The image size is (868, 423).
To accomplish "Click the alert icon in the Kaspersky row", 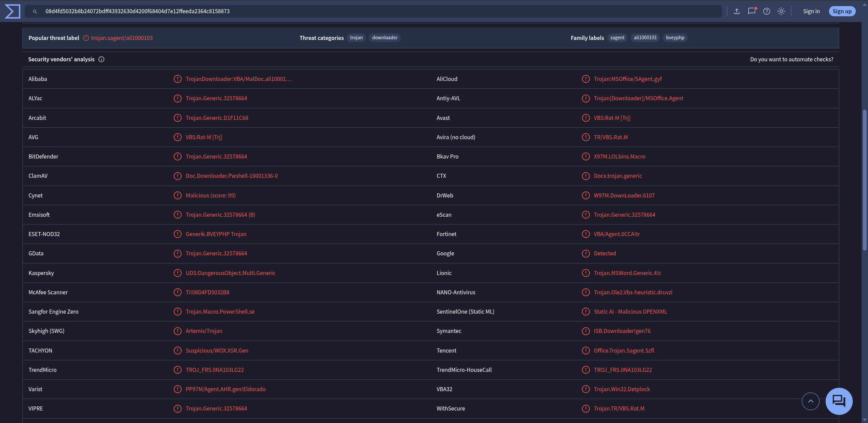I will (178, 273).
